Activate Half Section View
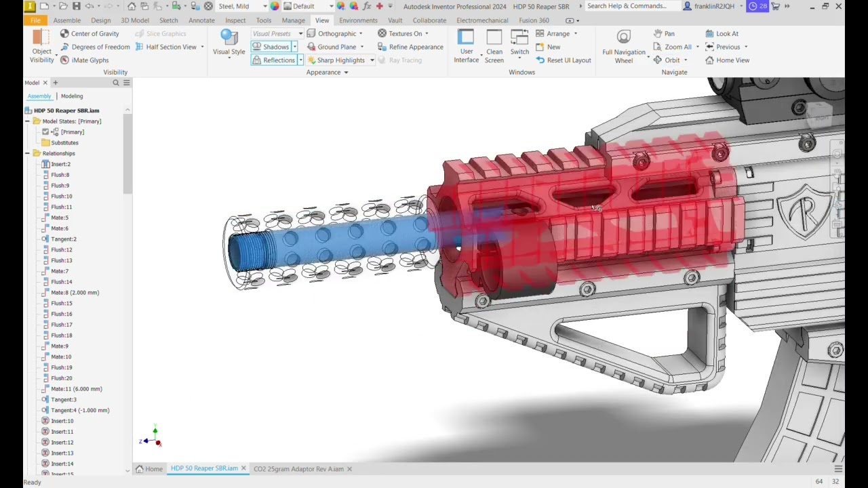The height and width of the screenshot is (488, 868). click(166, 47)
